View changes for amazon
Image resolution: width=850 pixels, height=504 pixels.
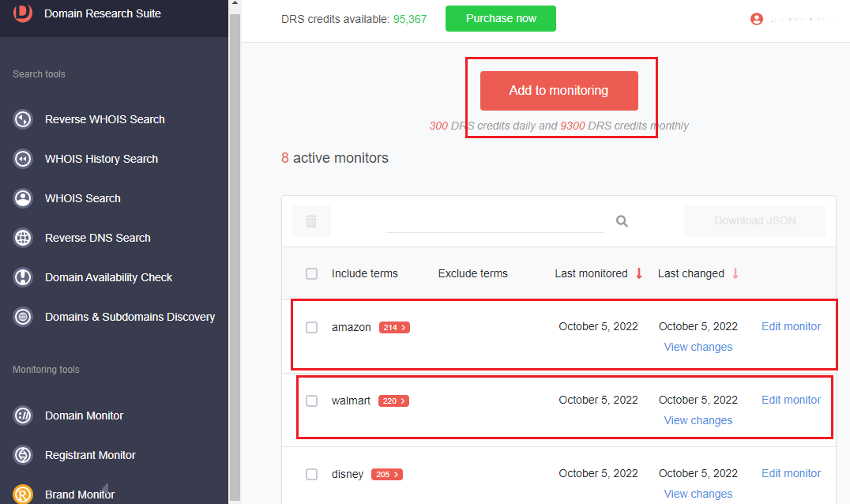pos(698,347)
